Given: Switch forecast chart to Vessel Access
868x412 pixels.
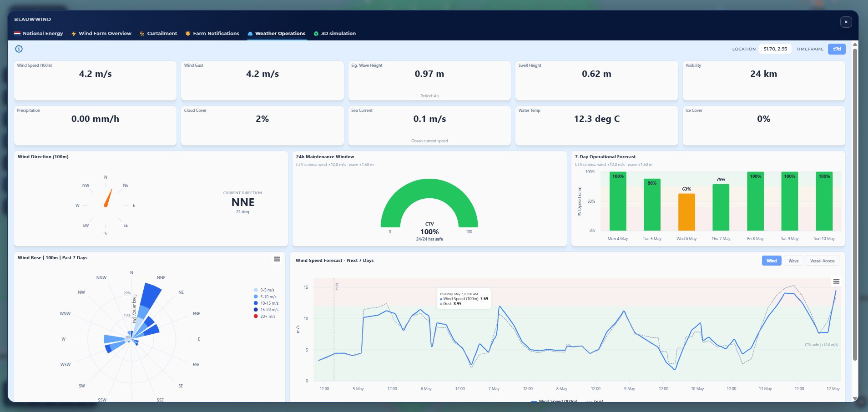Looking at the screenshot, I should tap(822, 261).
